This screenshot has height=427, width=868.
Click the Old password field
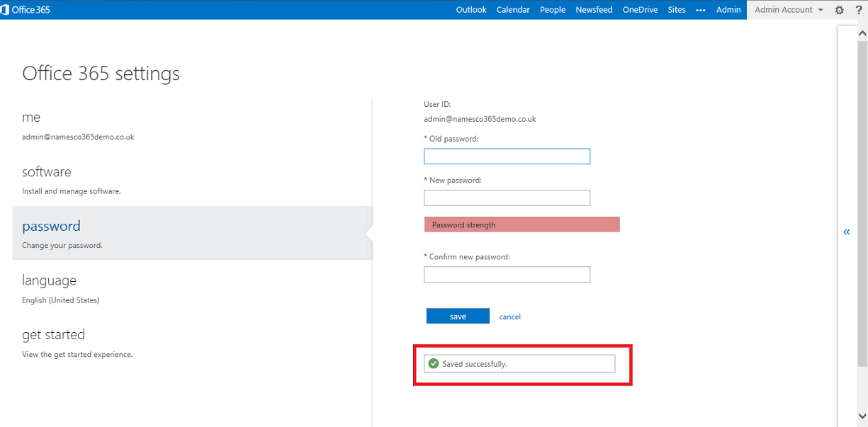507,156
